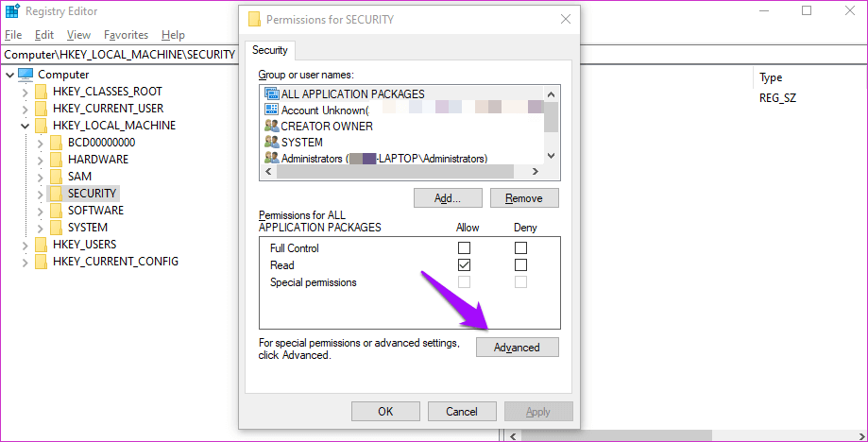Open Advanced permission settings

pyautogui.click(x=517, y=347)
